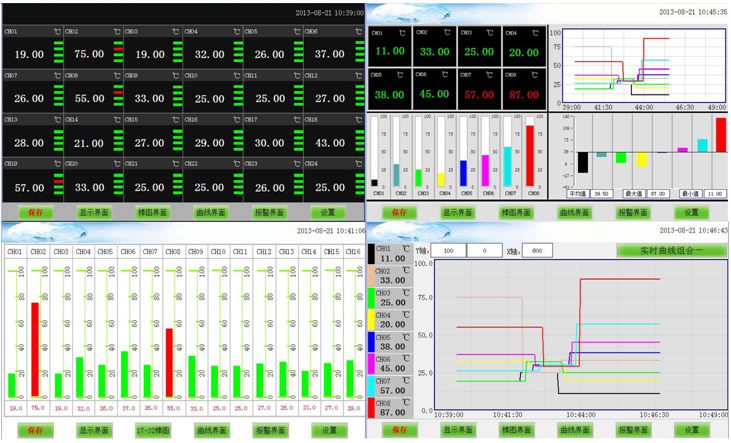Open 设置 on the real-time curve screen

click(692, 429)
